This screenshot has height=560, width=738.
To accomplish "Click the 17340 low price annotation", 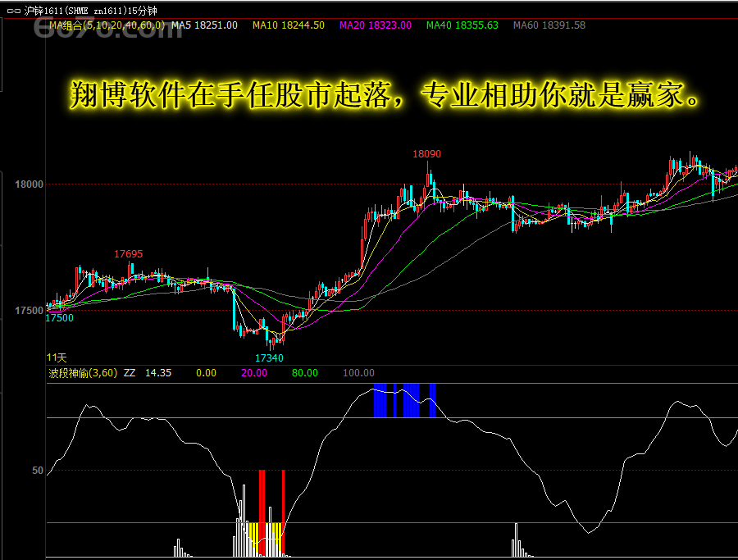I will tap(269, 358).
